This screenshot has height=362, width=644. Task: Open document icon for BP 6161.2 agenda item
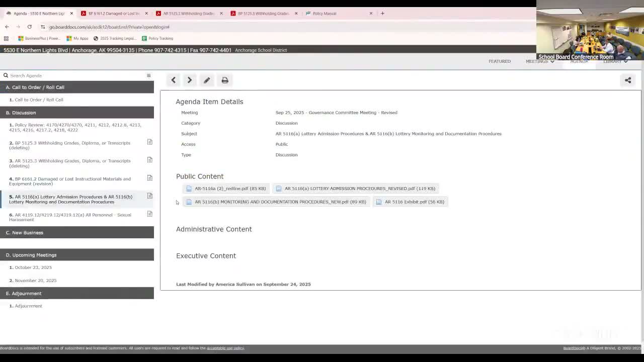(149, 178)
